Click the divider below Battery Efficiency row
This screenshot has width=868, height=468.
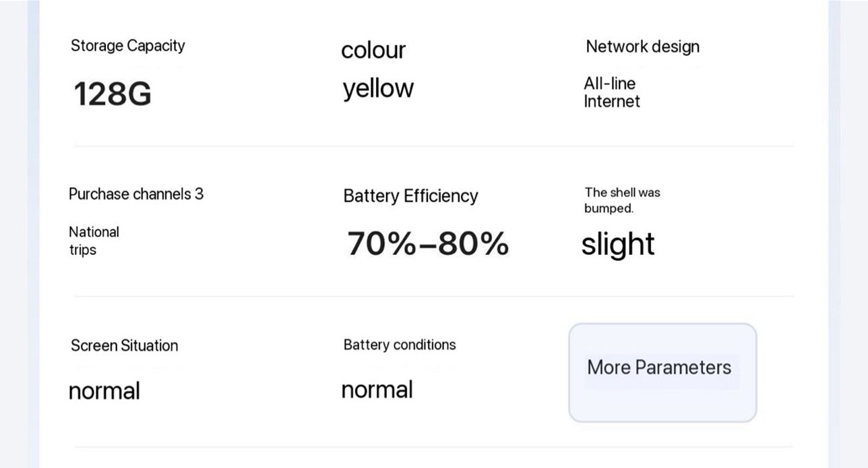pos(434,296)
